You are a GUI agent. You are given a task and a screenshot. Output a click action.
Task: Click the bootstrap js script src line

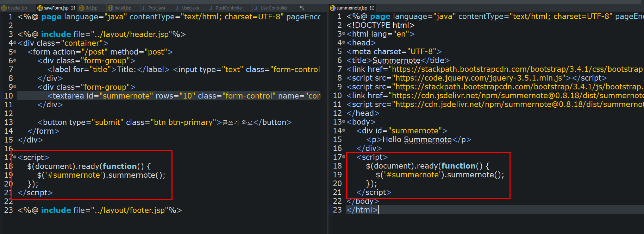click(495, 87)
